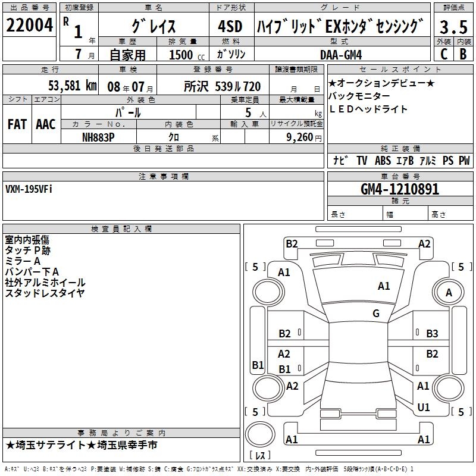The image size is (476, 476).
Task: Click the vehicle history 自家用
Action: pyautogui.click(x=127, y=55)
